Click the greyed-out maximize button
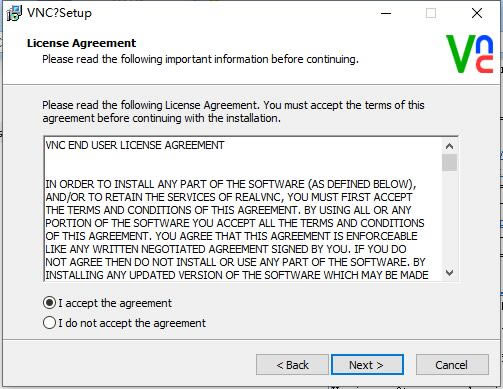Screen dimensions: 503x389 pos(431,13)
